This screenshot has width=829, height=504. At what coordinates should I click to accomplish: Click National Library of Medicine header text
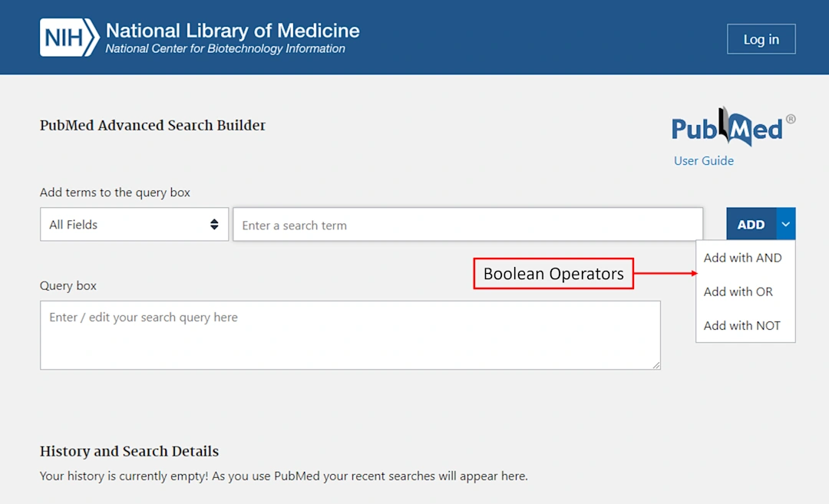click(x=232, y=31)
